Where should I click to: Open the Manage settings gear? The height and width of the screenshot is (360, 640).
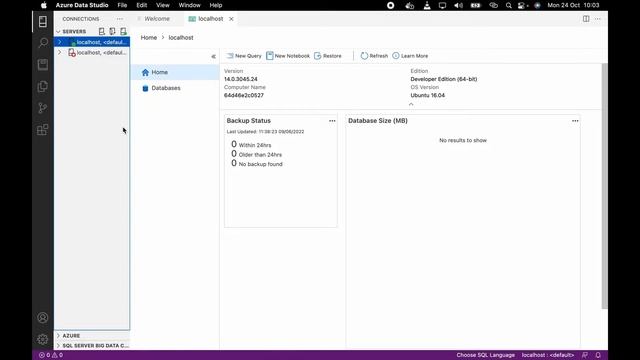(x=42, y=339)
